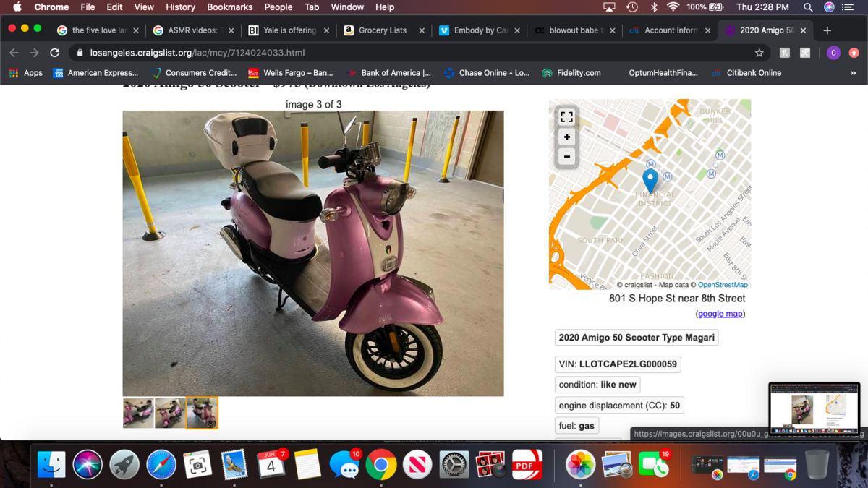Close the blowout babe tab
Viewport: 868px width, 488px height.
click(613, 30)
